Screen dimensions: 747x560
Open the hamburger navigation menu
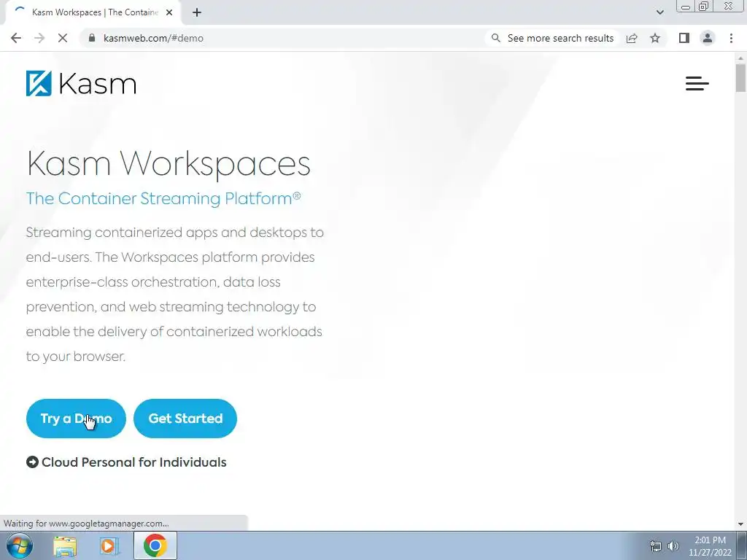pos(697,83)
